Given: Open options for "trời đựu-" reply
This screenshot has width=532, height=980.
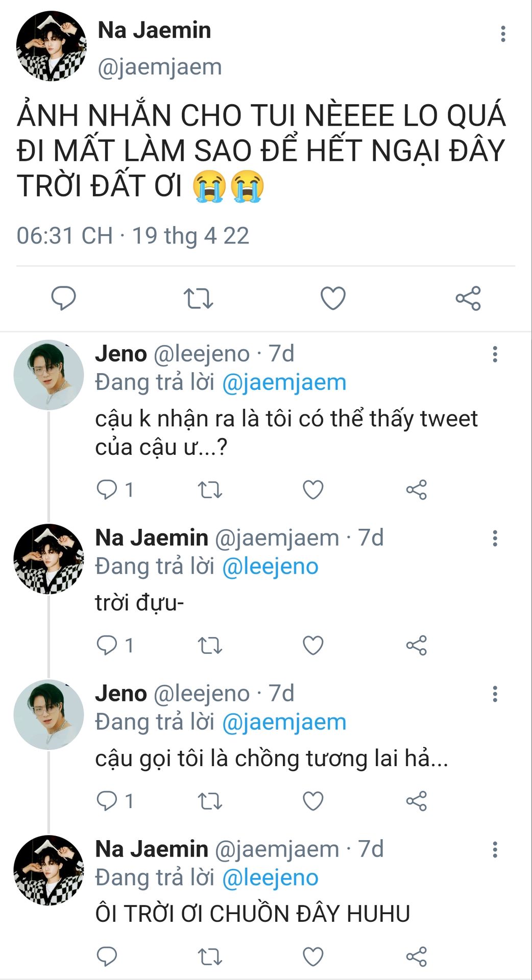Looking at the screenshot, I should [x=495, y=538].
